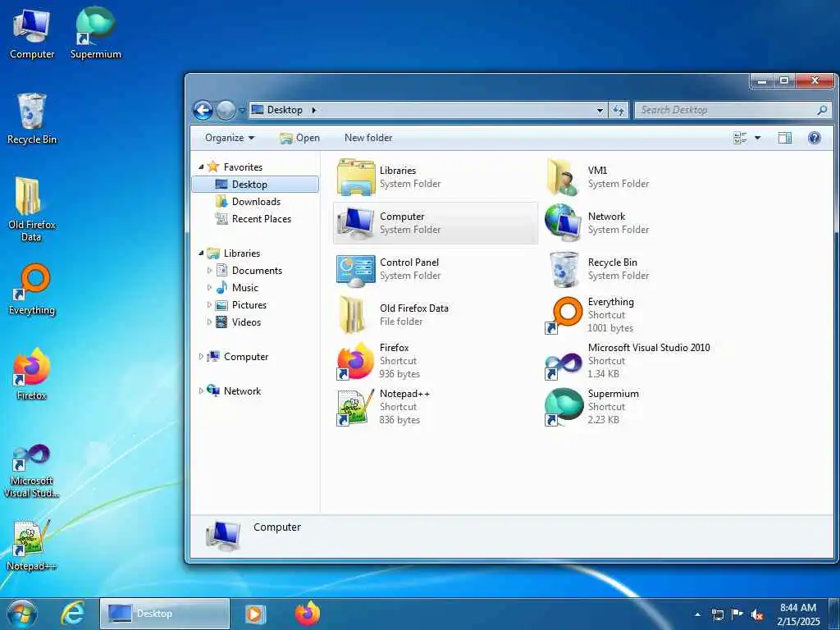Open recent pages dropdown beside Forward button
This screenshot has width=840, height=630.
(242, 111)
